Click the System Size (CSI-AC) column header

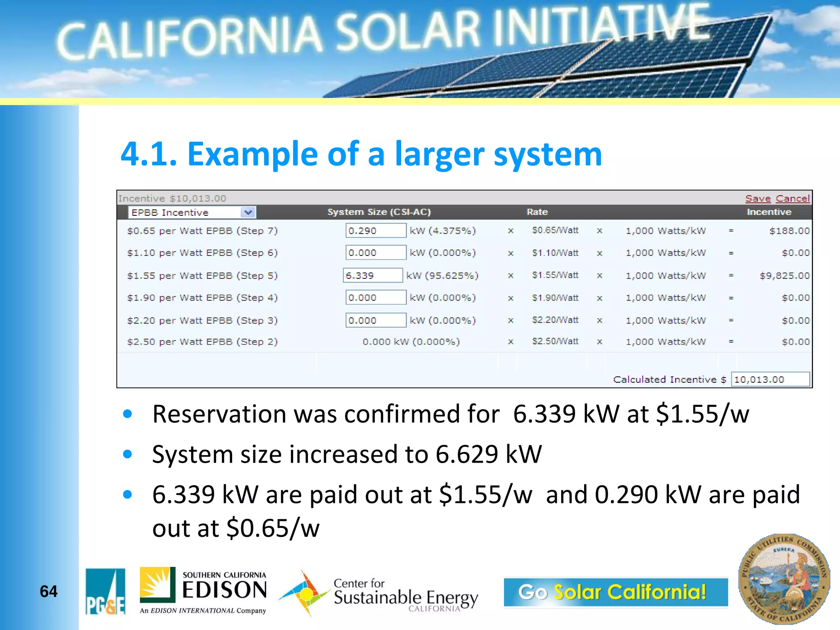pyautogui.click(x=379, y=212)
